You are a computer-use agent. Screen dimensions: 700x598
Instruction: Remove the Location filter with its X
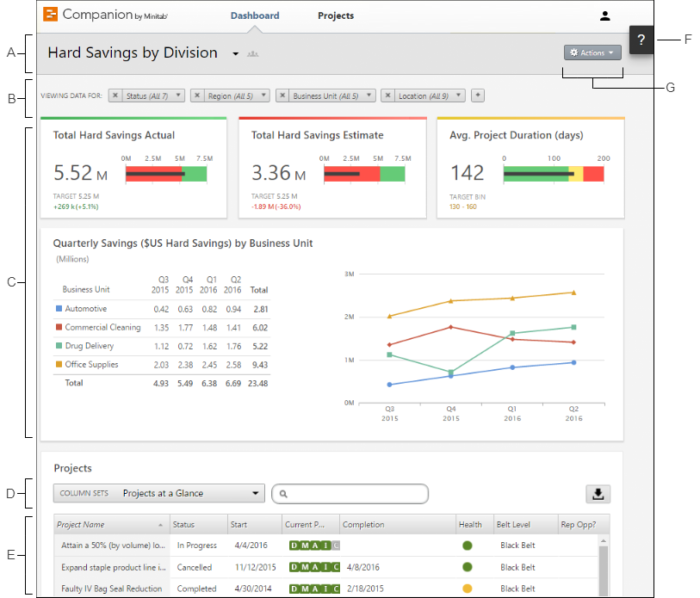388,96
